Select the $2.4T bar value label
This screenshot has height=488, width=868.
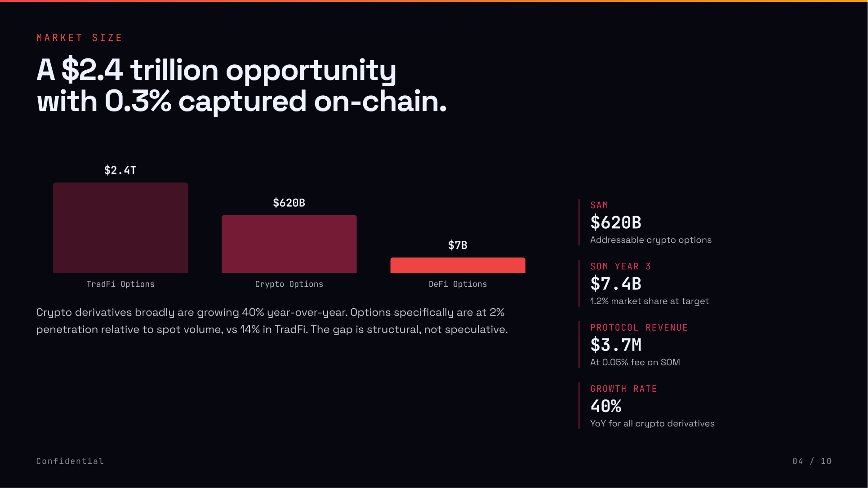120,170
